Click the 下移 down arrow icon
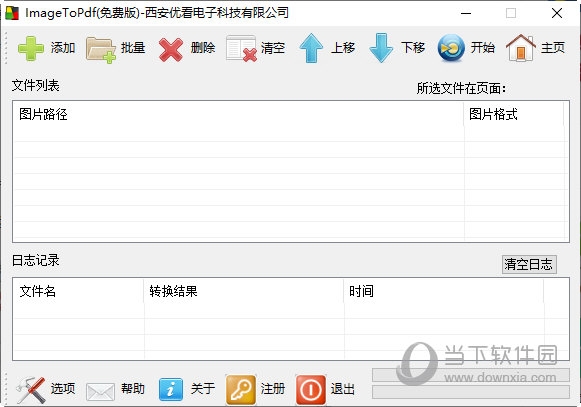The height and width of the screenshot is (407, 581). coord(381,48)
